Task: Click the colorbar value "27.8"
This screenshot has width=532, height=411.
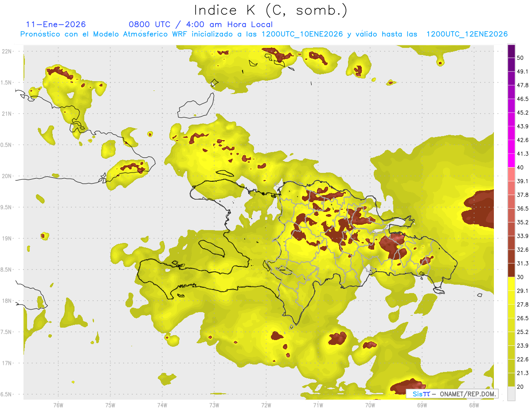Action: click(x=523, y=305)
